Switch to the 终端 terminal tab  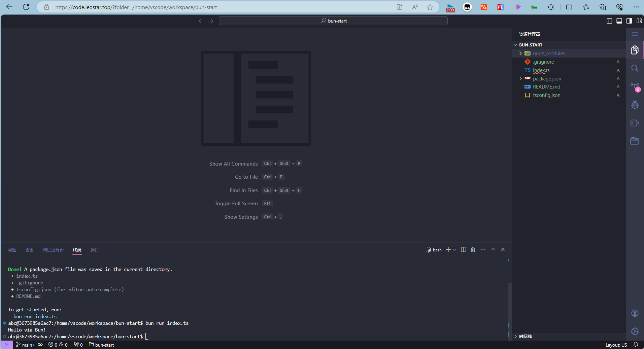pos(77,250)
